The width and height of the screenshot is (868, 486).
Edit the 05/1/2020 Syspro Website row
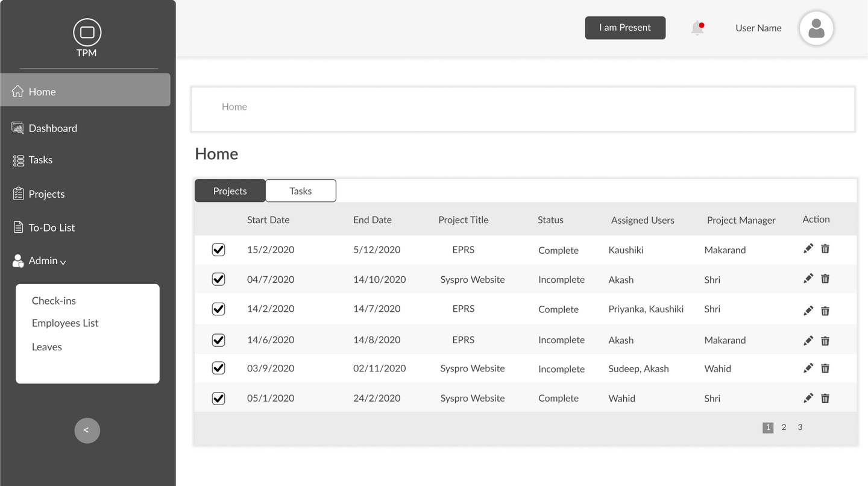coord(808,398)
